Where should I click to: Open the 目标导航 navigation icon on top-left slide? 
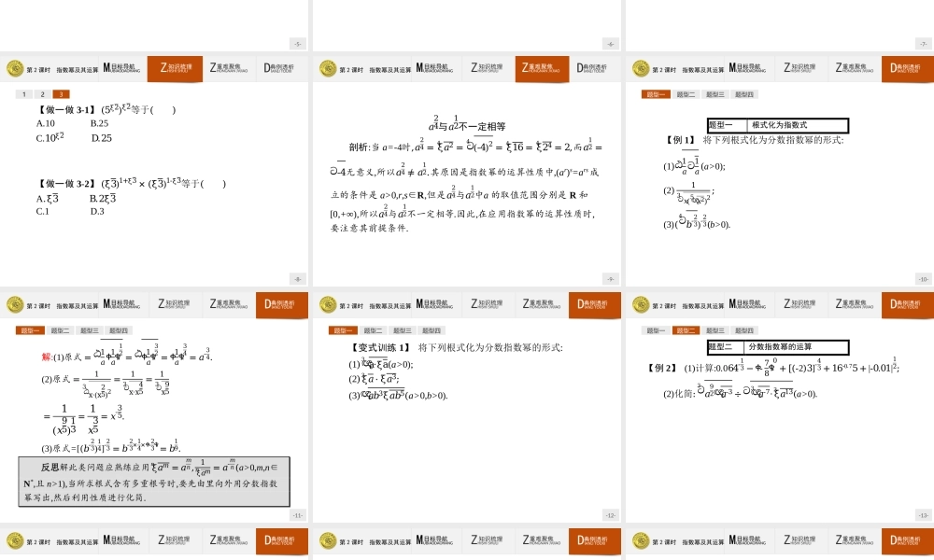click(x=121, y=69)
